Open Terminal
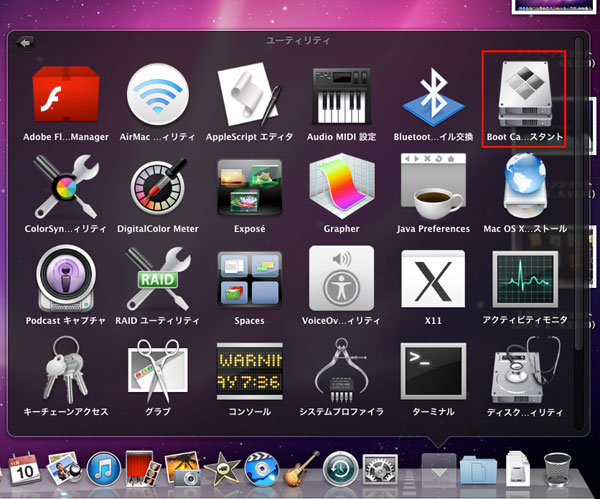Screen dimensions: 600x499 pos(433,377)
